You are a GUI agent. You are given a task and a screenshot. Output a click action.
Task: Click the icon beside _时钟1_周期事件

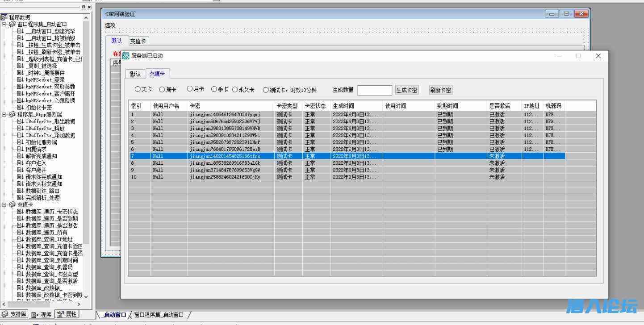(20, 73)
